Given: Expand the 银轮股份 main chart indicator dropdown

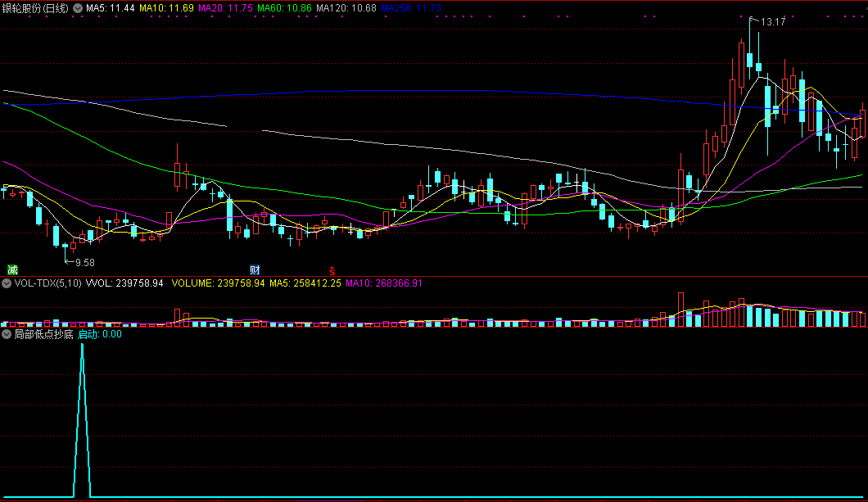Looking at the screenshot, I should click(x=78, y=8).
